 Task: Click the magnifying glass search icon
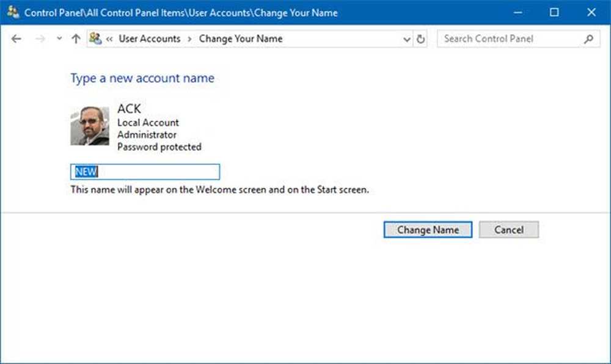pyautogui.click(x=588, y=38)
